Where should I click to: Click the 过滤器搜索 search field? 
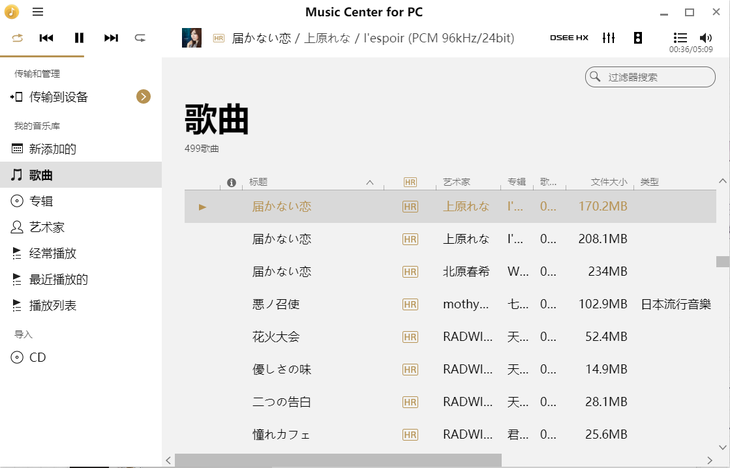(x=650, y=77)
